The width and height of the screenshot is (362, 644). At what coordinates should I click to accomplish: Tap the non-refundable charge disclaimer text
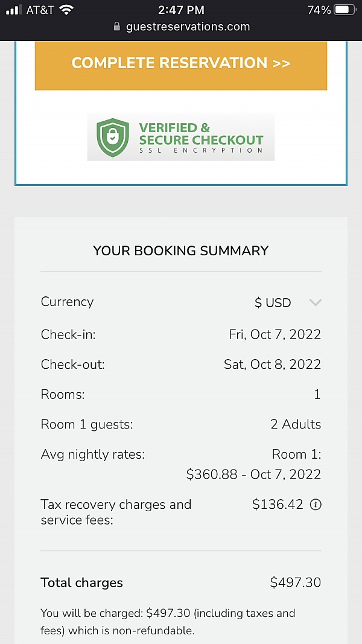tap(168, 620)
